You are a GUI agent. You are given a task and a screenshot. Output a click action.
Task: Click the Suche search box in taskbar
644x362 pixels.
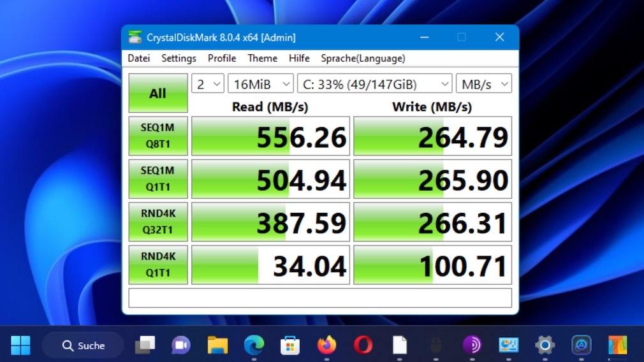pos(84,345)
